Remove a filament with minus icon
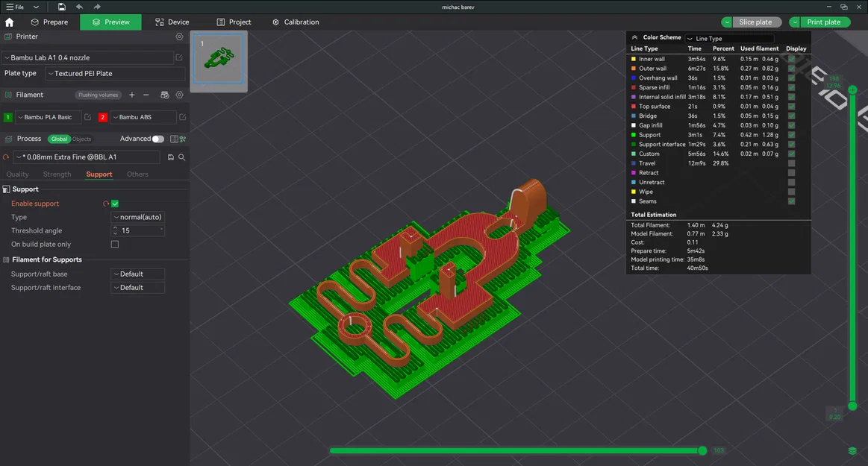The image size is (868, 466). [146, 95]
